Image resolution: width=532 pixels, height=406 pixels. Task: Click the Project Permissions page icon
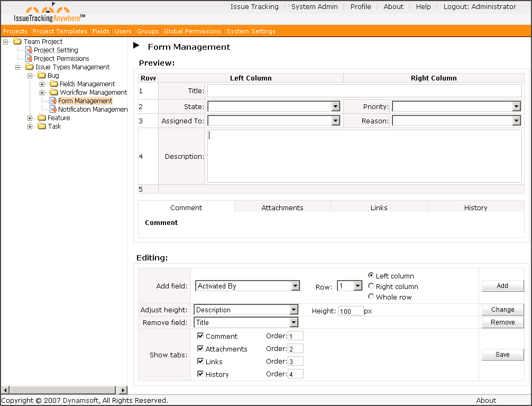[29, 59]
